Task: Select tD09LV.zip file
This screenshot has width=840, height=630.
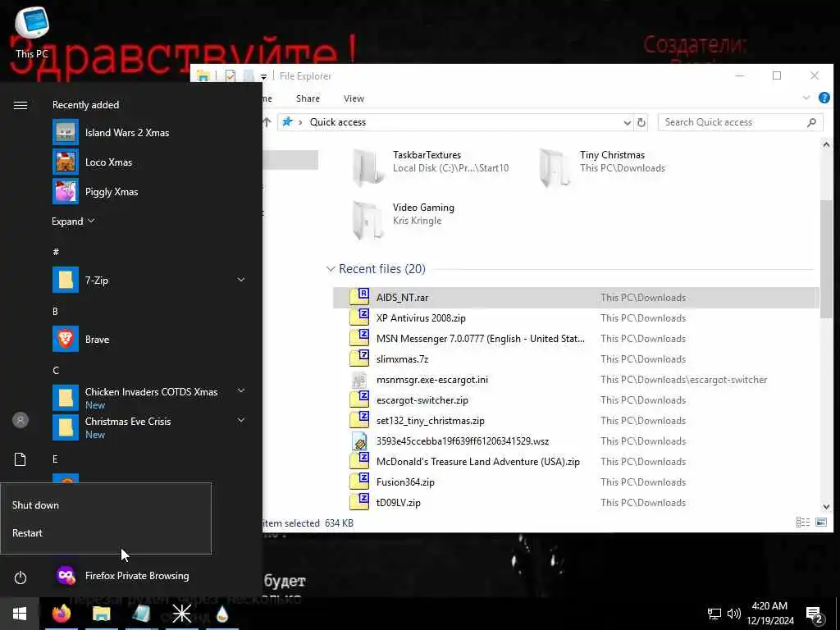Action: tap(575, 503)
